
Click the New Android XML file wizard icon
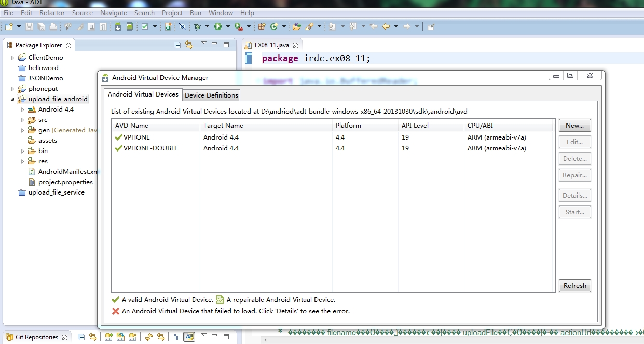coord(168,26)
